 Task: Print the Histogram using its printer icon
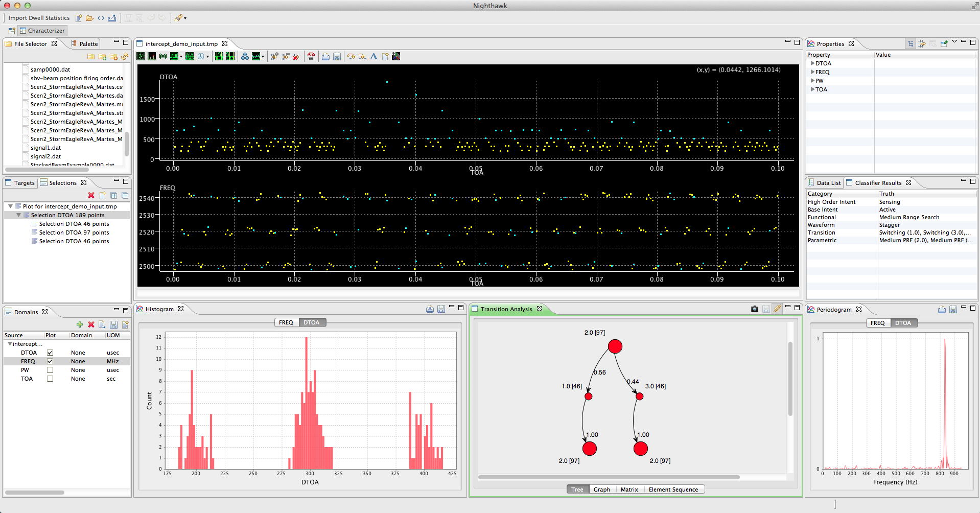click(430, 309)
